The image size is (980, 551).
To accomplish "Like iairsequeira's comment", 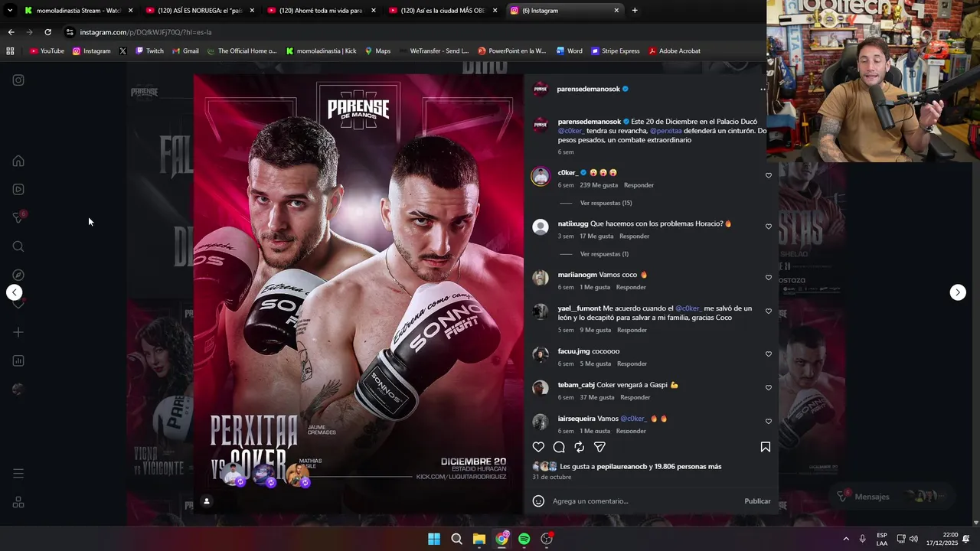I will pyautogui.click(x=769, y=422).
